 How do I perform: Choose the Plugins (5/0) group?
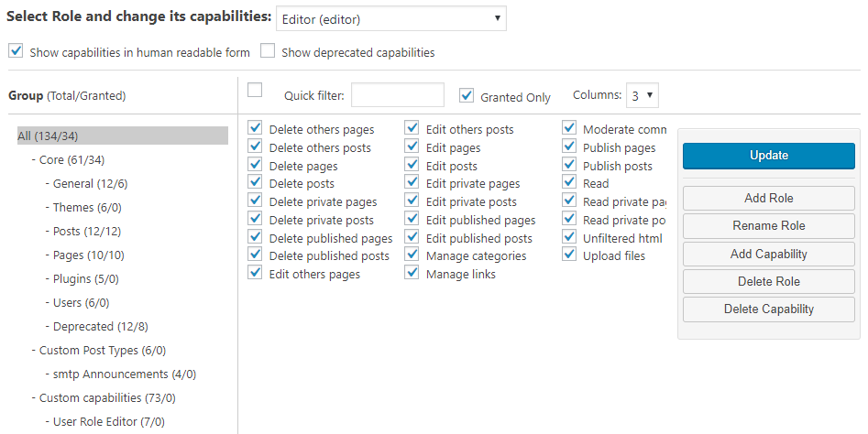pyautogui.click(x=85, y=279)
